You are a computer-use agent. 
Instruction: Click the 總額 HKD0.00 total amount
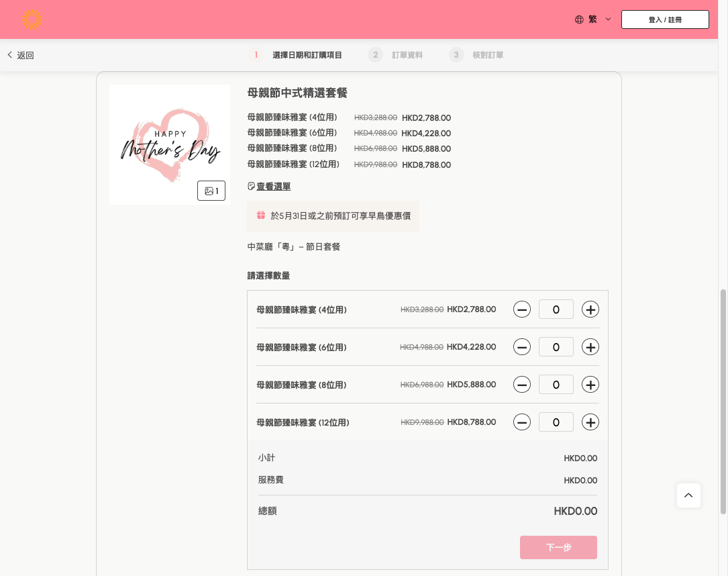[575, 511]
